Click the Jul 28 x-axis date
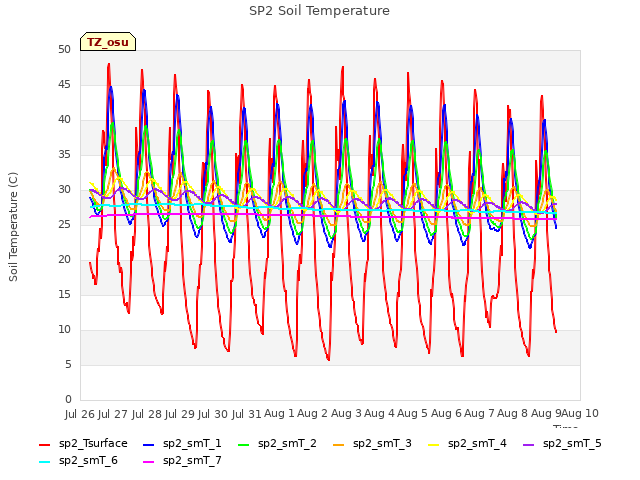This screenshot has height=480, width=640. point(147,414)
